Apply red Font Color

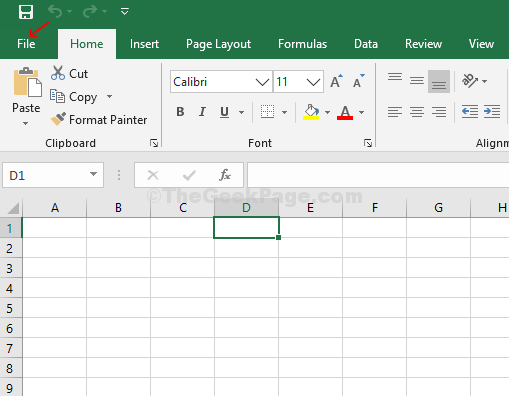point(345,112)
